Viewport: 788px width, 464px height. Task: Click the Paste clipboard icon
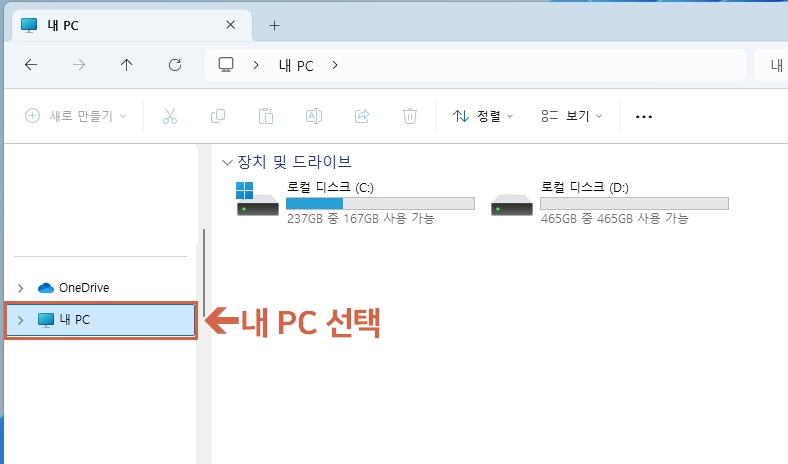[266, 116]
